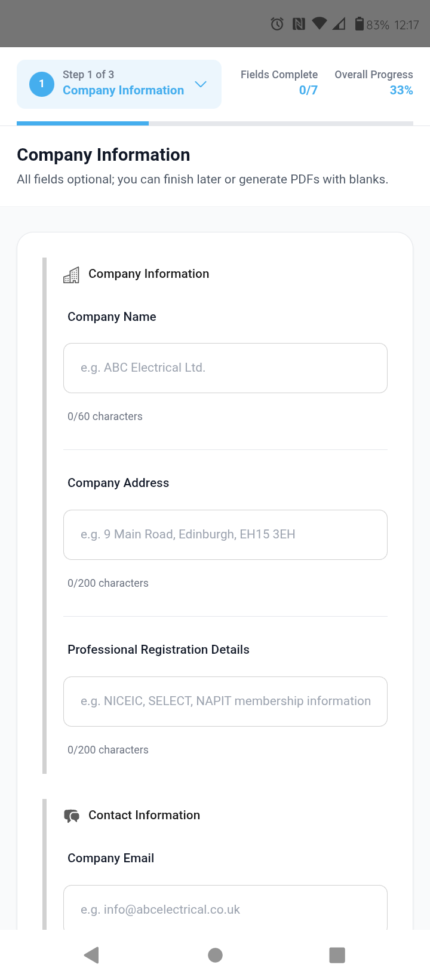This screenshot has height=980, width=430.
Task: Click the mobile signal icon in status bar
Action: [339, 23]
